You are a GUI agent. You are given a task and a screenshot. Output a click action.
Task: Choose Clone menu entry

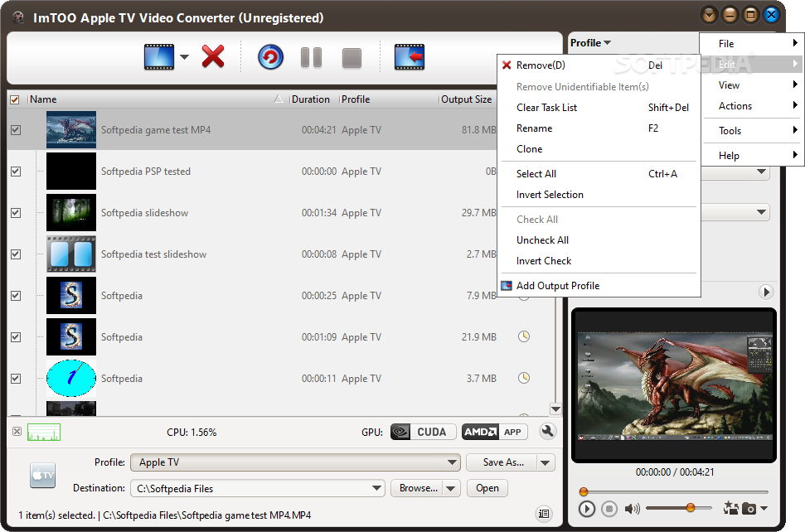599,149
